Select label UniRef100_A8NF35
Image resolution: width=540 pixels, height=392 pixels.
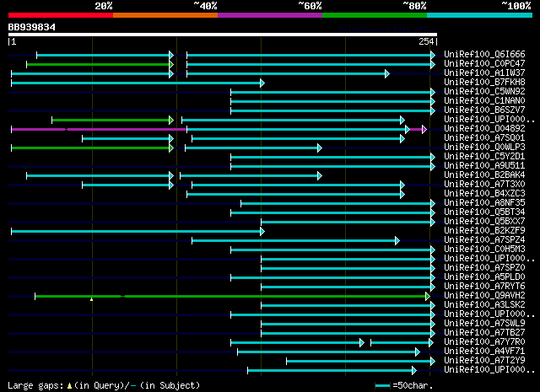click(484, 203)
